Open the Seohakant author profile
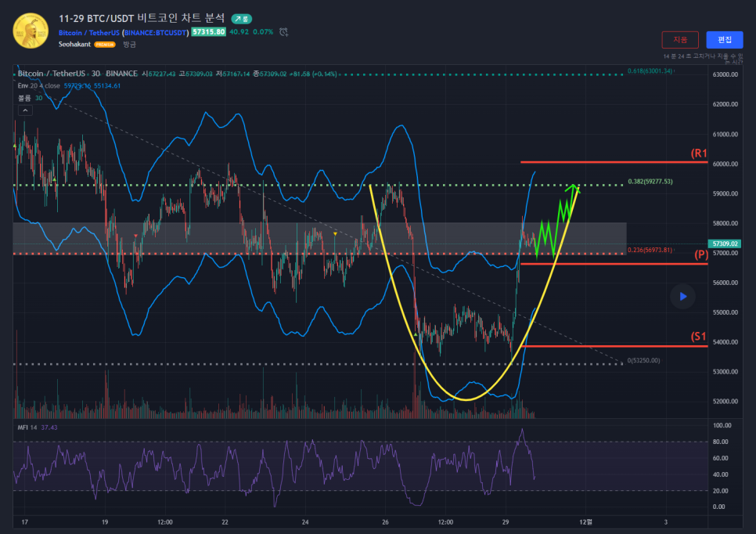This screenshot has height=534, width=756. [x=74, y=45]
